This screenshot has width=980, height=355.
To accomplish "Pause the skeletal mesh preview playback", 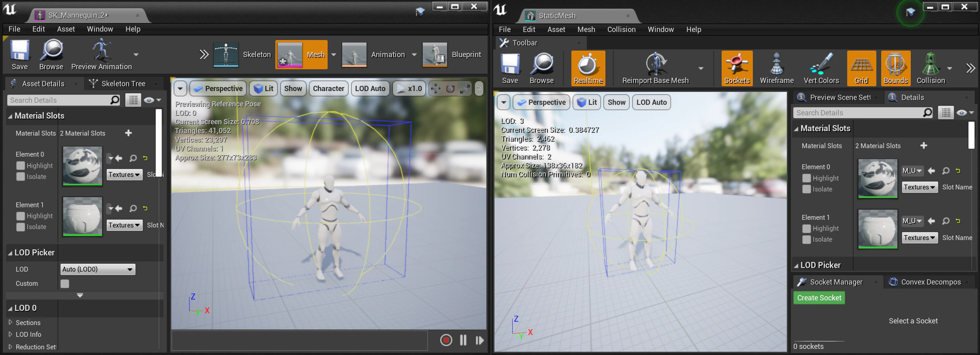I will (x=463, y=340).
